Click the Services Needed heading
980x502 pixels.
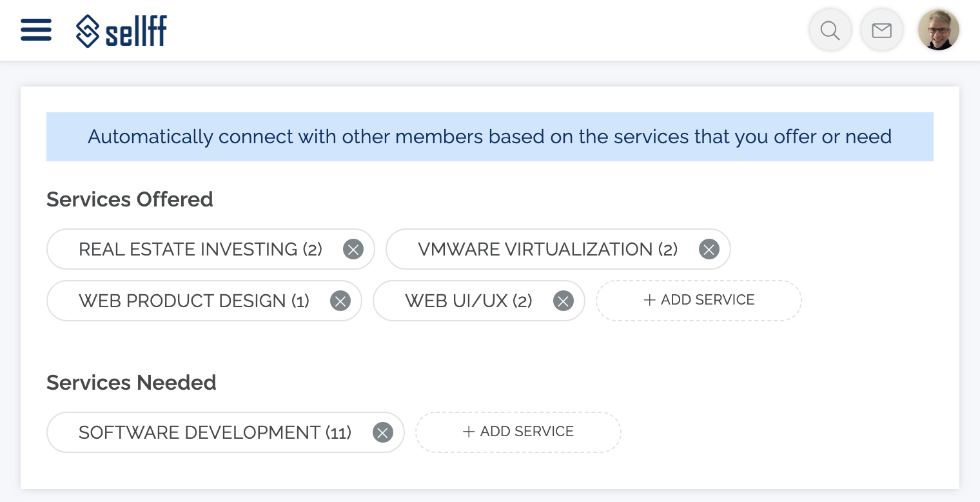click(x=131, y=383)
